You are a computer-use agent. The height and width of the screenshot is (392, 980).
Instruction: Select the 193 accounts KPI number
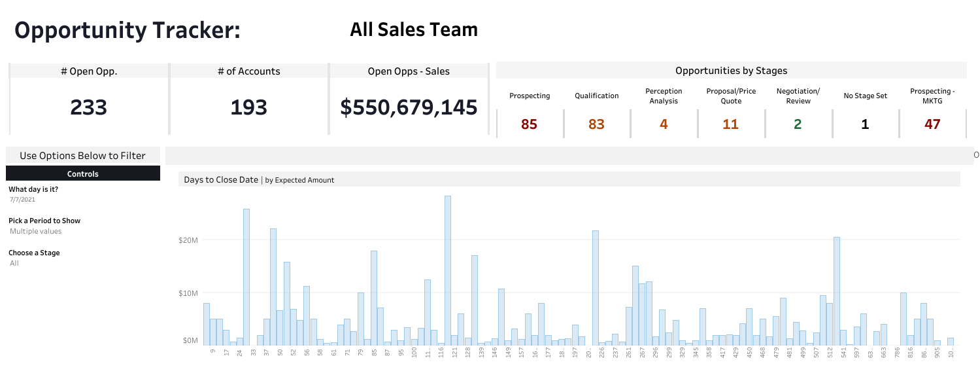point(248,108)
